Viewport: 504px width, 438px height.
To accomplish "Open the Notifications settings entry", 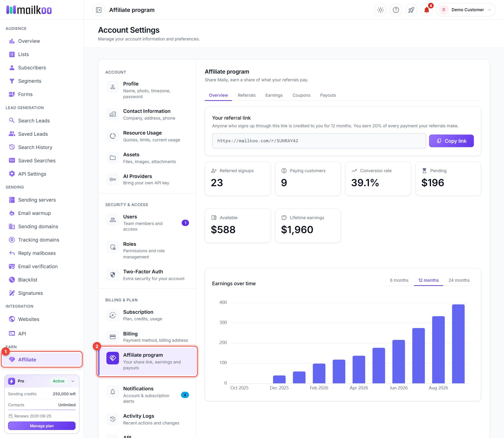I will pyautogui.click(x=147, y=395).
